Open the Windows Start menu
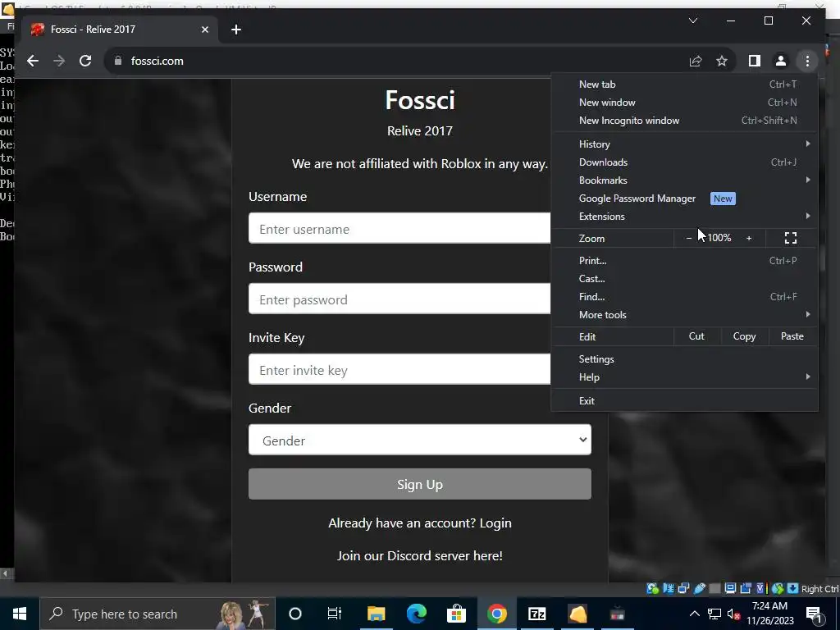The height and width of the screenshot is (630, 840). 20,614
